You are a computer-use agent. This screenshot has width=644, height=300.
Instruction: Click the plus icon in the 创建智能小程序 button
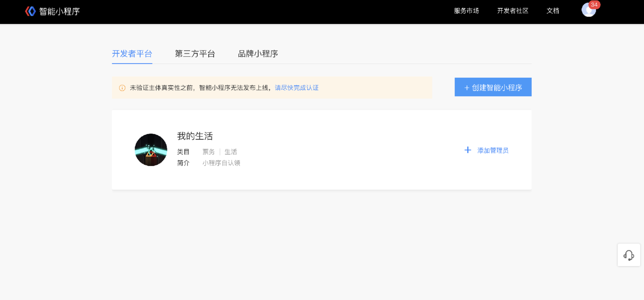[467, 88]
